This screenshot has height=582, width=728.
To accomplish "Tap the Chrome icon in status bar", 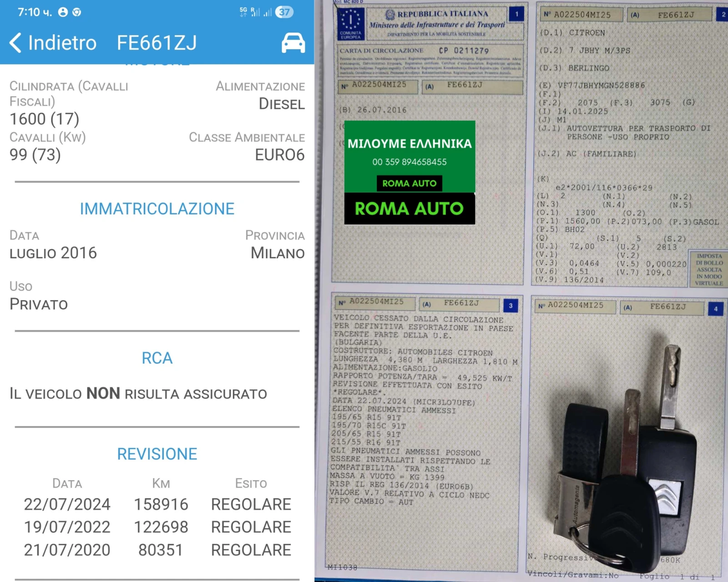I will coord(77,12).
